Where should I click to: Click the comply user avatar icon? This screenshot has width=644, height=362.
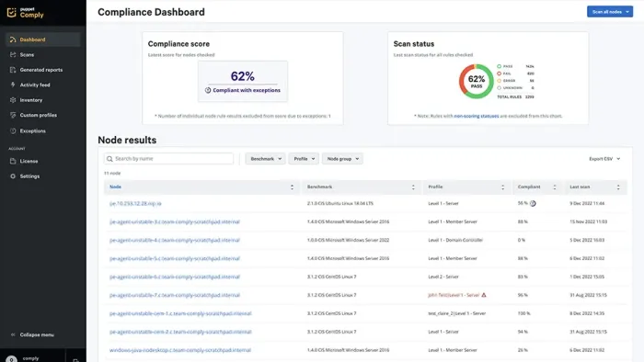[x=11, y=358]
